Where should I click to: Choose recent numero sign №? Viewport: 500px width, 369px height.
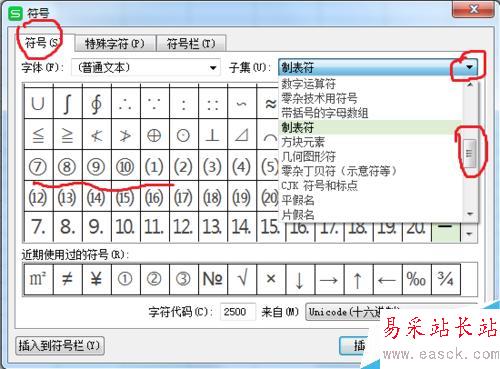213,279
